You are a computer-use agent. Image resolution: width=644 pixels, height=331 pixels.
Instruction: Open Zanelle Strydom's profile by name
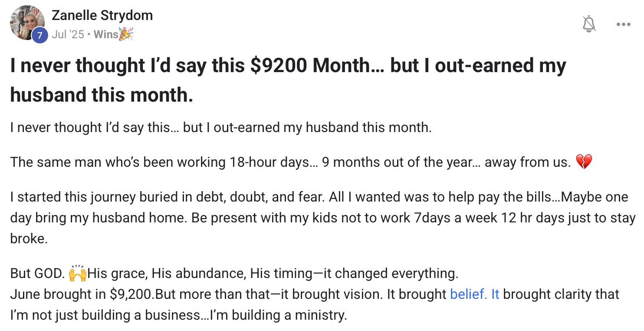(102, 15)
